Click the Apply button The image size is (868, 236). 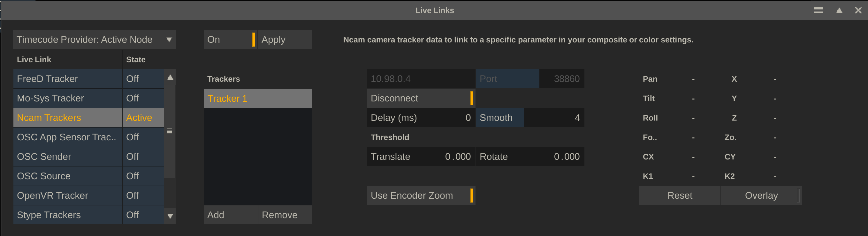pos(285,40)
